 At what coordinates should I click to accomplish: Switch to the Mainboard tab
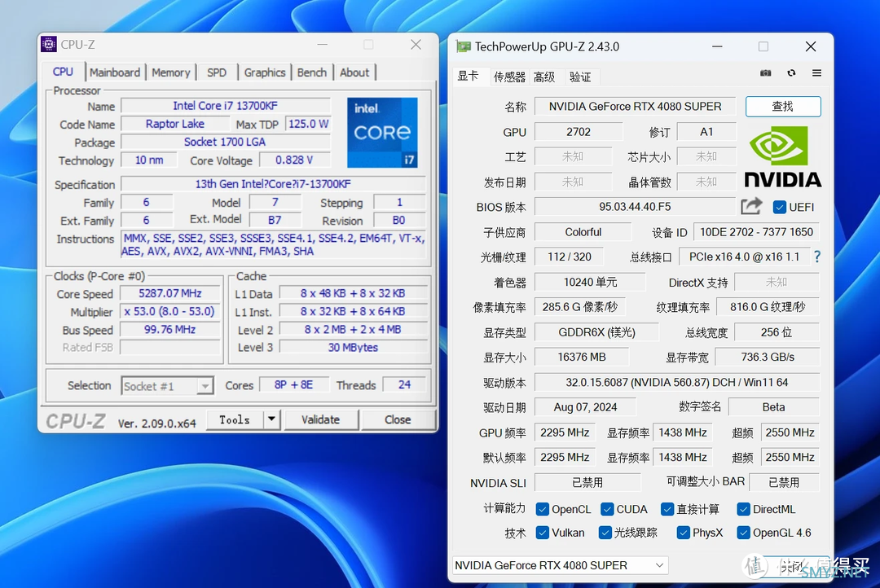pyautogui.click(x=115, y=72)
